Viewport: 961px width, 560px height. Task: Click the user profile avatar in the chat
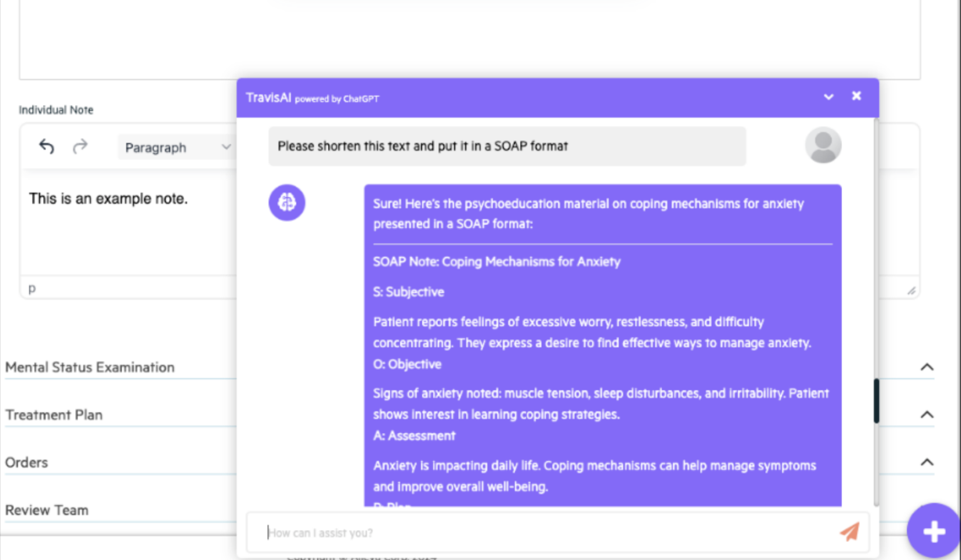(823, 145)
